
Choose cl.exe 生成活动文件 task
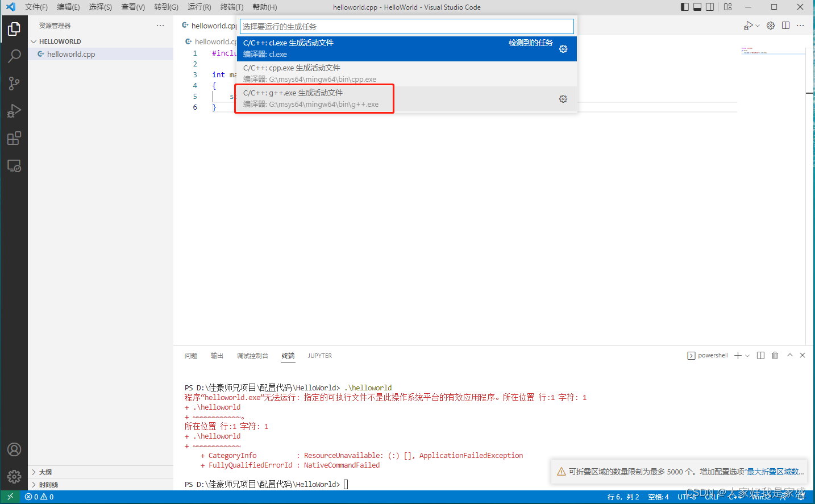point(407,48)
